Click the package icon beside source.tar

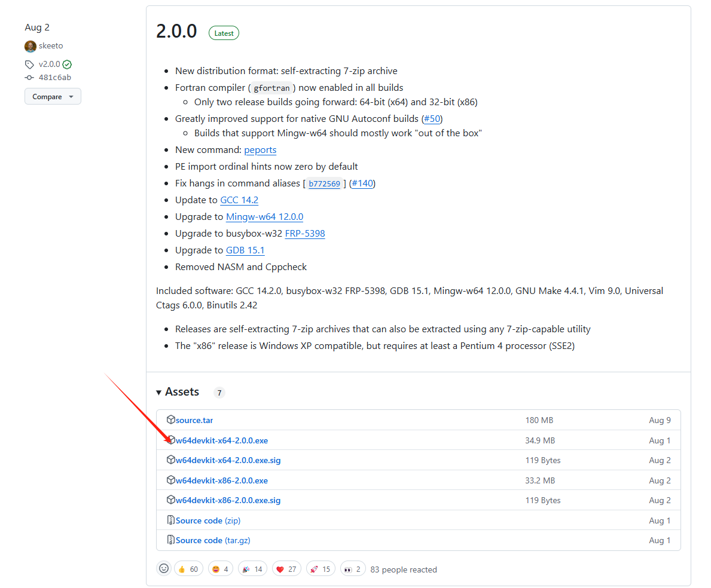171,420
